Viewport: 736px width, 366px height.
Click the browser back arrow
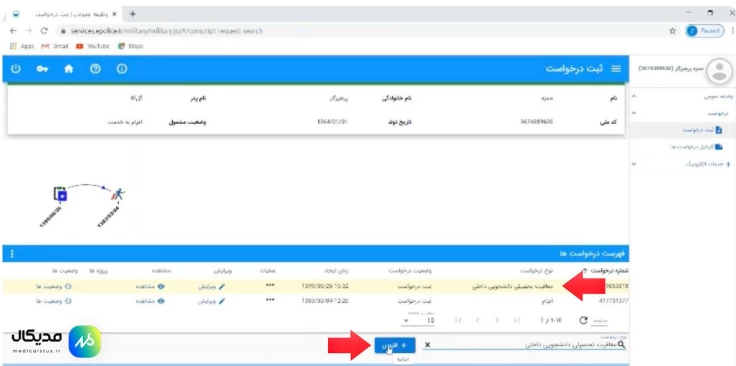(x=13, y=31)
